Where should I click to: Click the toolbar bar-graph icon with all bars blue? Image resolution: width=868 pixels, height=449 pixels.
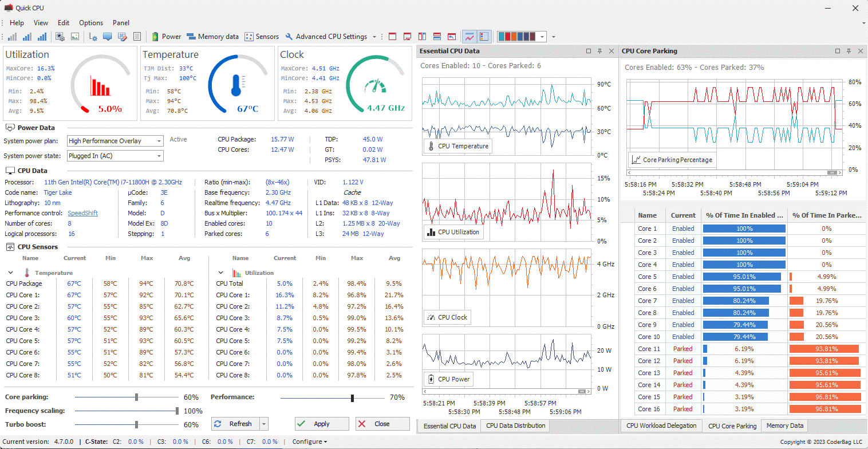[x=42, y=37]
